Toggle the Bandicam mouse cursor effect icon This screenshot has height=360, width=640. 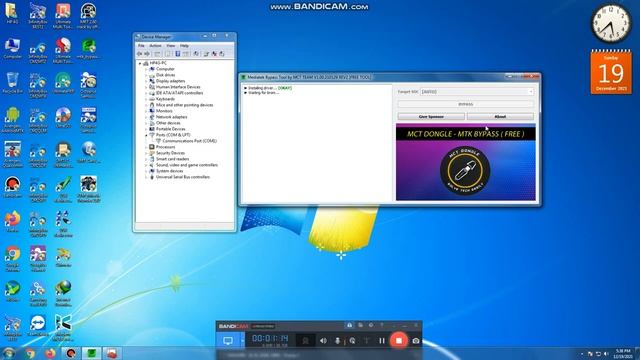352,340
